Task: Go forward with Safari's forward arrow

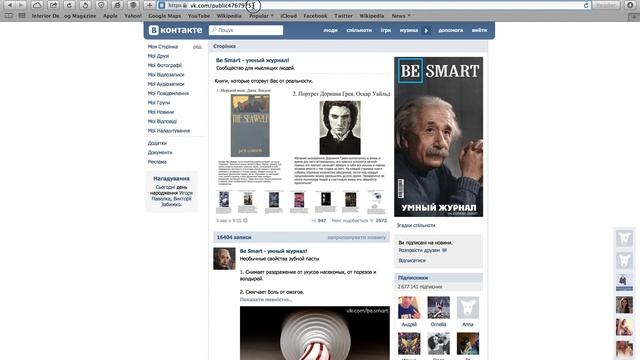Action: tap(21, 5)
